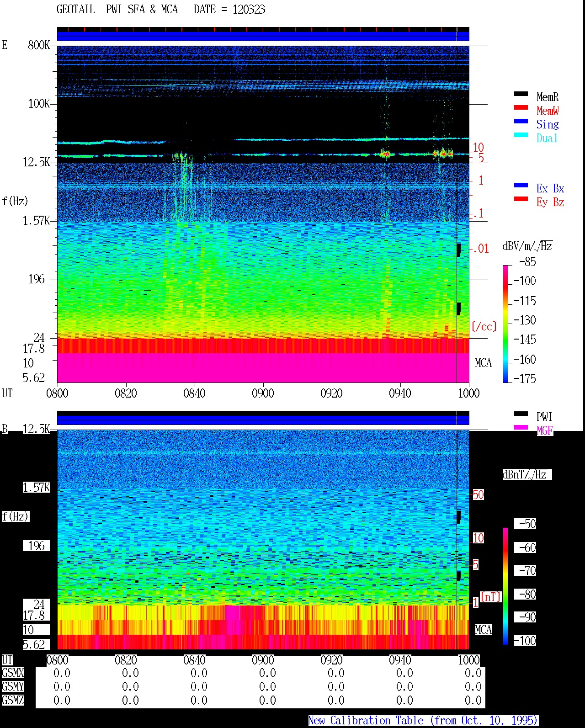The width and height of the screenshot is (585, 728).
Task: Click the GSMY row label
Action: (13, 686)
